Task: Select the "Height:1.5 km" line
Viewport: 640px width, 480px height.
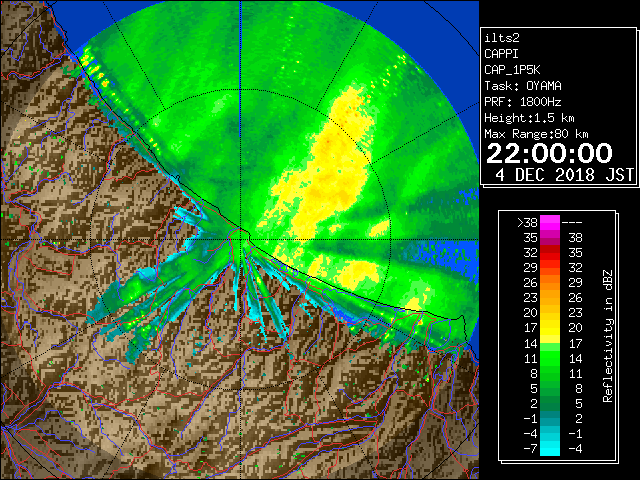Action: click(529, 118)
